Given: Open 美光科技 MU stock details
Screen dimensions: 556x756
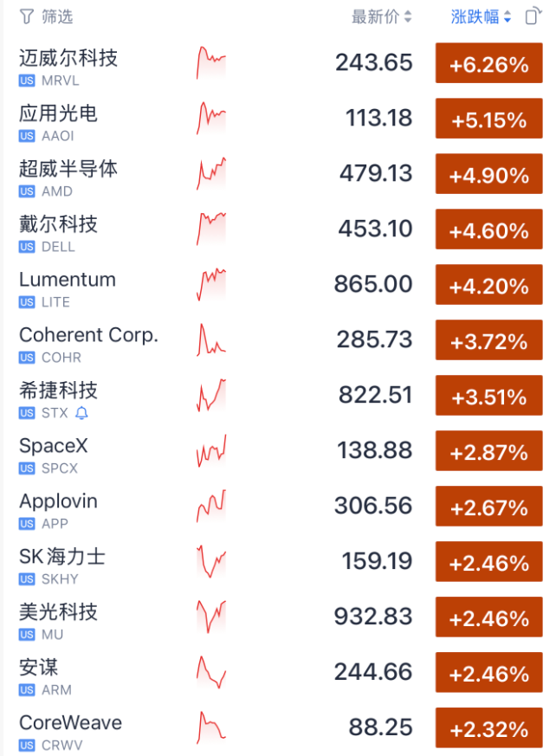Looking at the screenshot, I should [x=278, y=617].
